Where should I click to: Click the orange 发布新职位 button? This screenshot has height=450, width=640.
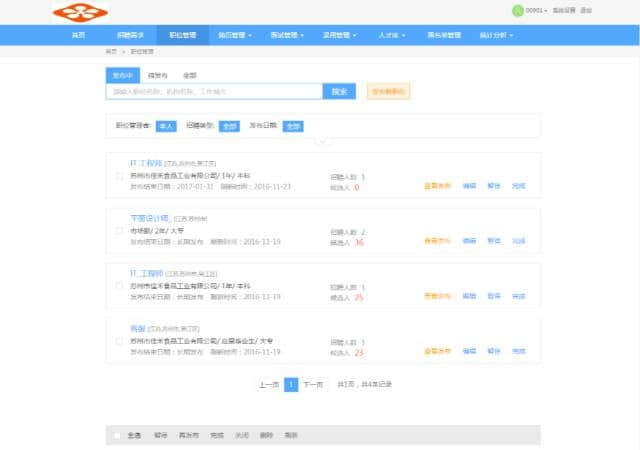(388, 91)
